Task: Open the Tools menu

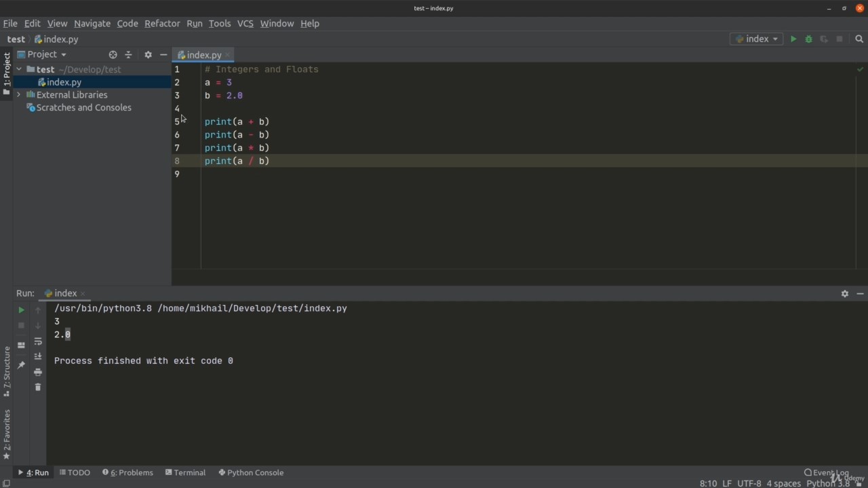Action: click(x=220, y=23)
